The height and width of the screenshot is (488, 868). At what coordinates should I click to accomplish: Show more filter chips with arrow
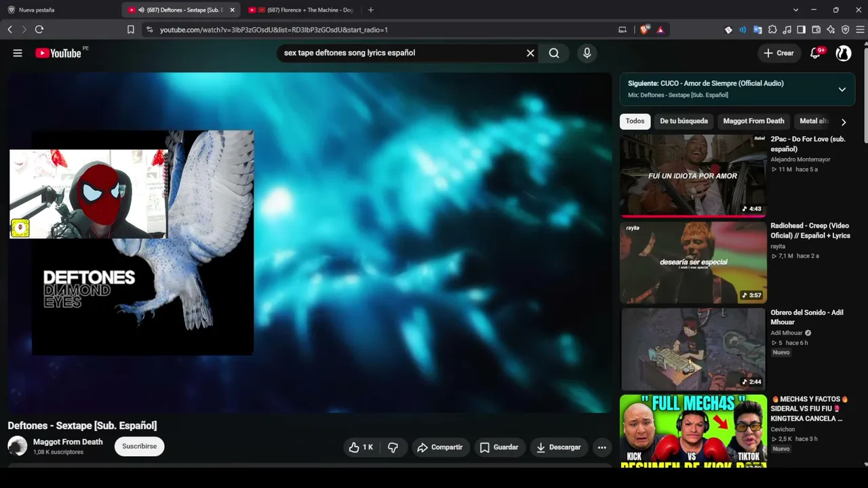pyautogui.click(x=844, y=122)
